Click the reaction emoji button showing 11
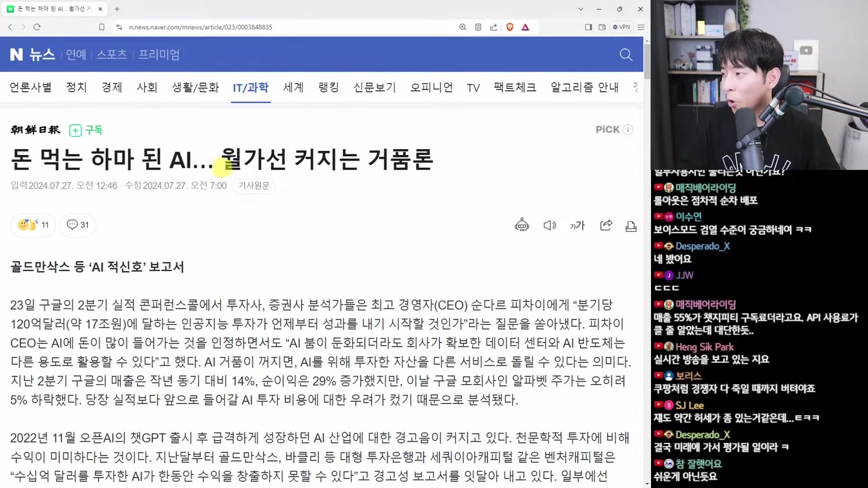 point(33,225)
